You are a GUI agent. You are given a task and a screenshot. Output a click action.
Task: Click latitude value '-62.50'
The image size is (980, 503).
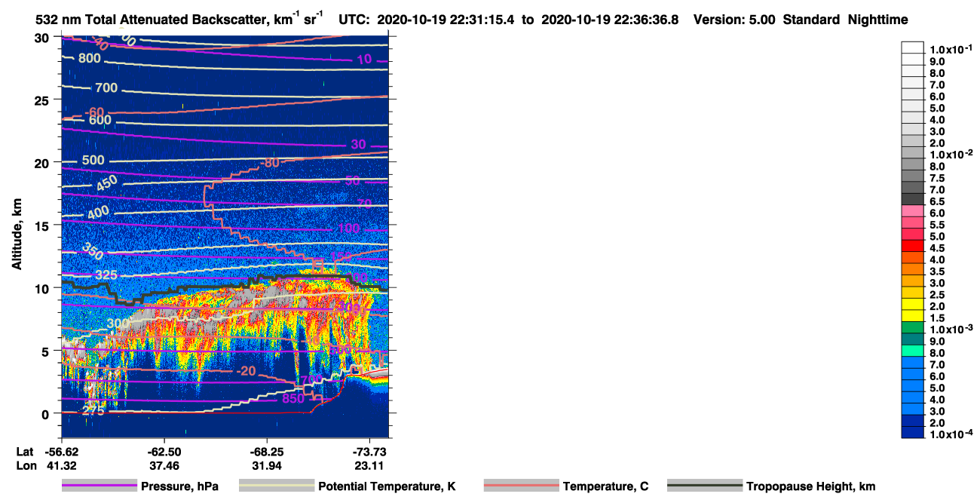tap(164, 451)
